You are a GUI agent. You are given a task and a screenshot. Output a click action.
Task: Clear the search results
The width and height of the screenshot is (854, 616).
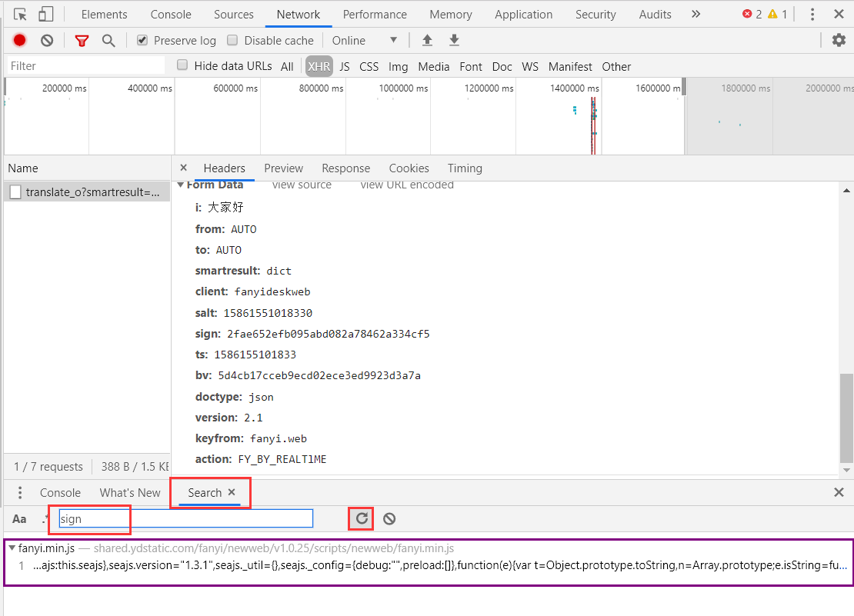(389, 518)
